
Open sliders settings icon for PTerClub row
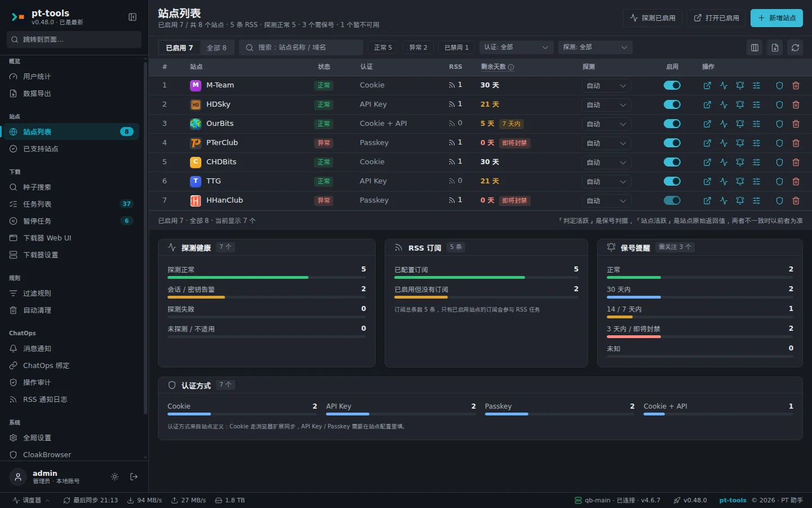756,143
